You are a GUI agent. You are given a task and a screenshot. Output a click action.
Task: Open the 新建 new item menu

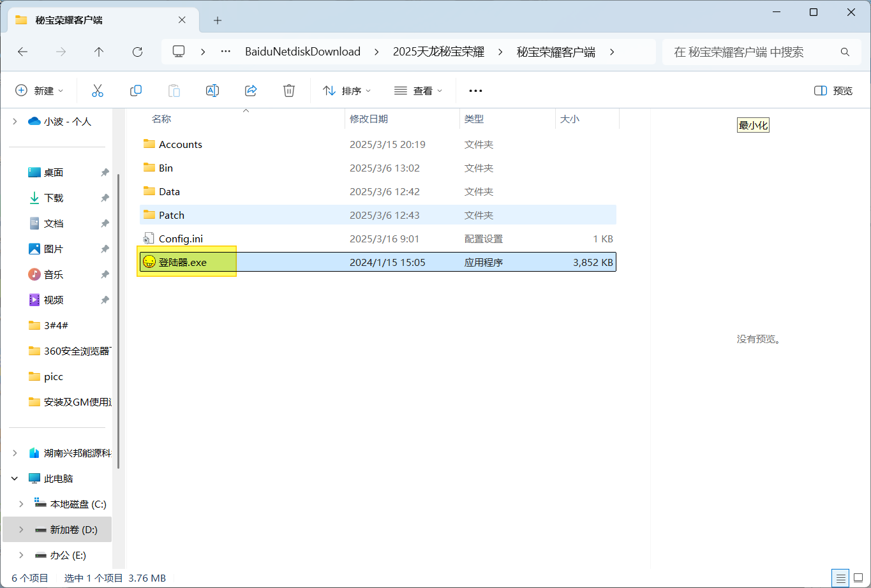[40, 91]
